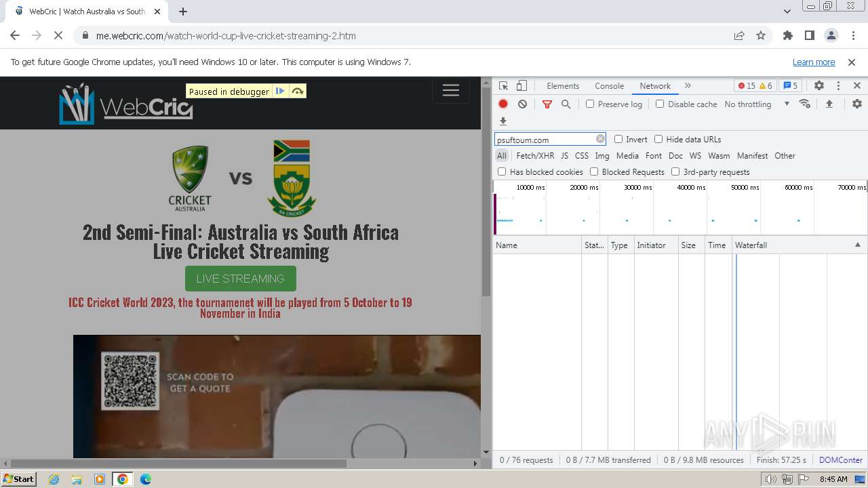Check 3rd-party requests option
This screenshot has width=868, height=488.
point(675,171)
